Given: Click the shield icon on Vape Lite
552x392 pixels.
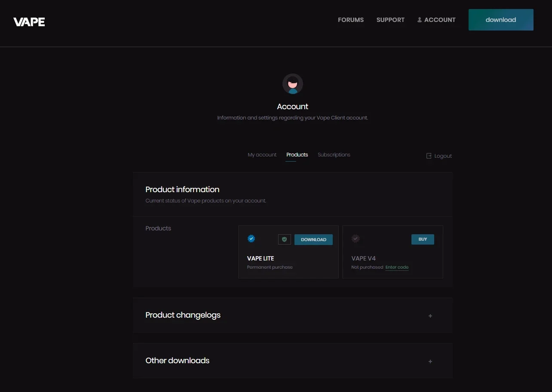Looking at the screenshot, I should point(284,239).
